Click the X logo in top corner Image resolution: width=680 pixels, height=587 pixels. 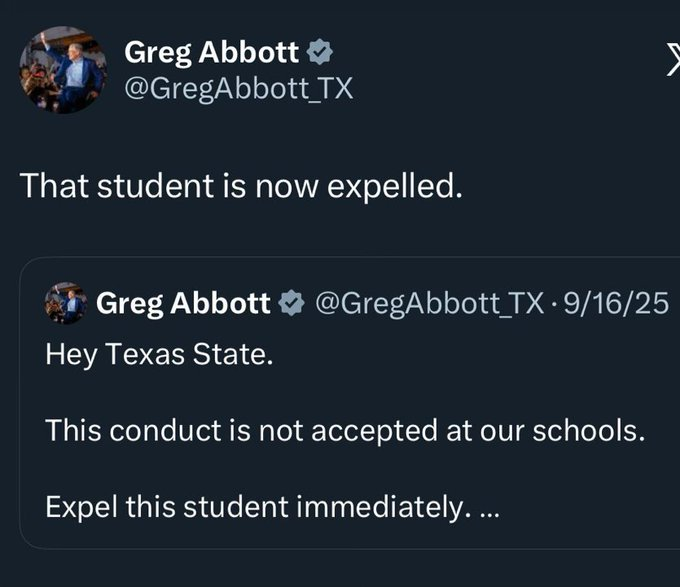pos(670,62)
